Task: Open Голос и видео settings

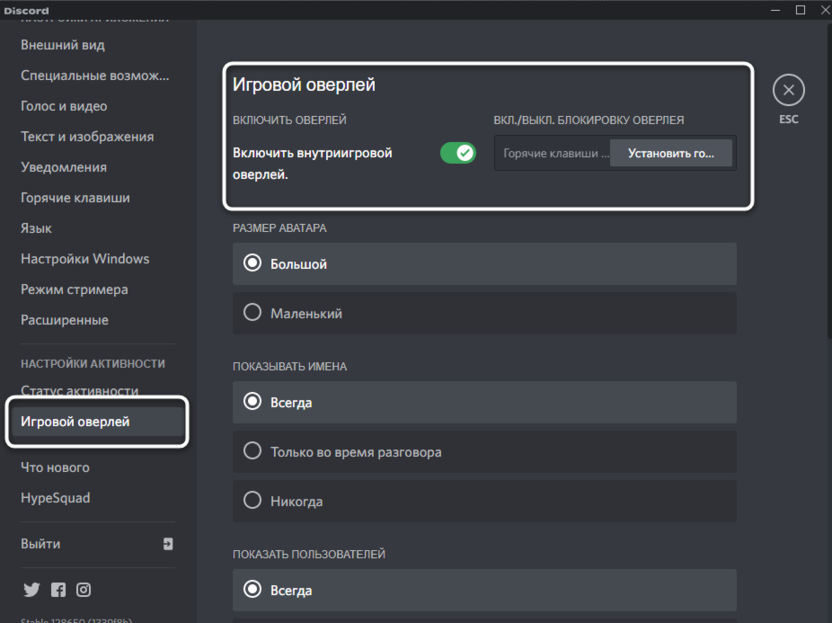Action: click(64, 106)
